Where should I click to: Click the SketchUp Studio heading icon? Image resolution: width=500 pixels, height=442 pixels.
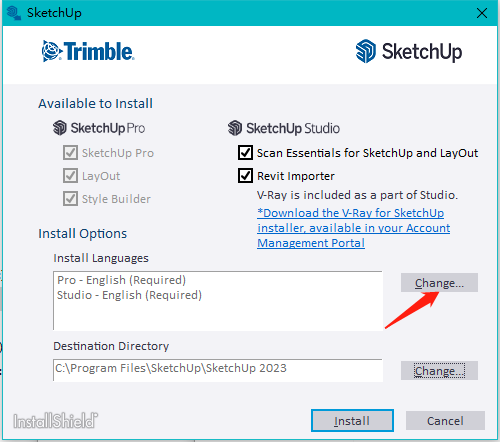coord(235,128)
